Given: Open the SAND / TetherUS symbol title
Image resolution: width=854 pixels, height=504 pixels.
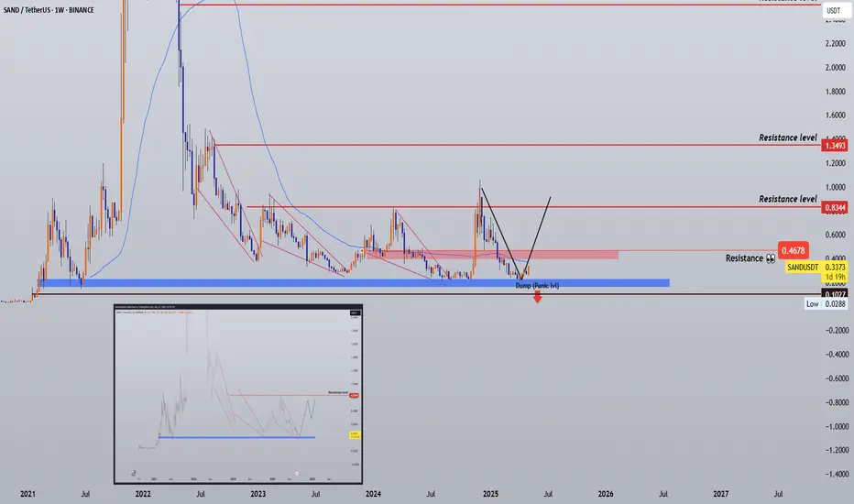Looking at the screenshot, I should (x=49, y=10).
